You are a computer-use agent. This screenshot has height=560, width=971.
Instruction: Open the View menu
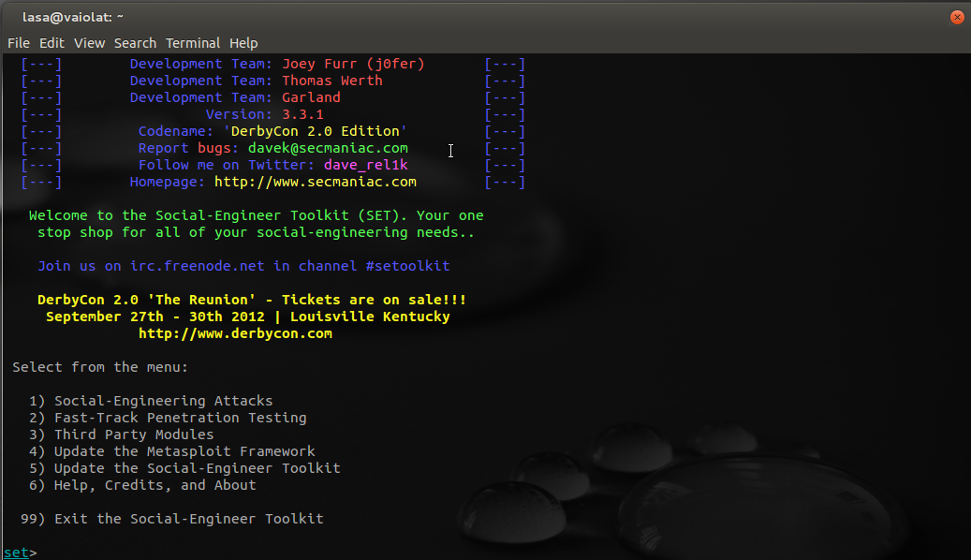pos(89,43)
